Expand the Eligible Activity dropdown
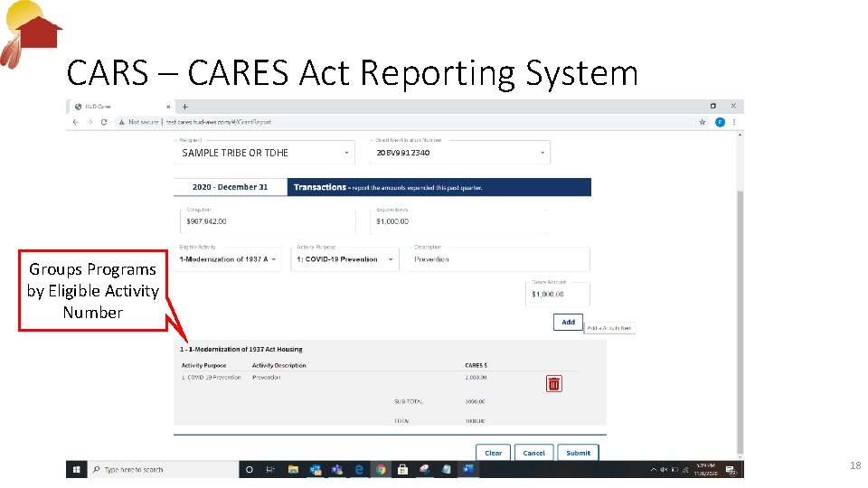868x488 pixels. click(227, 259)
